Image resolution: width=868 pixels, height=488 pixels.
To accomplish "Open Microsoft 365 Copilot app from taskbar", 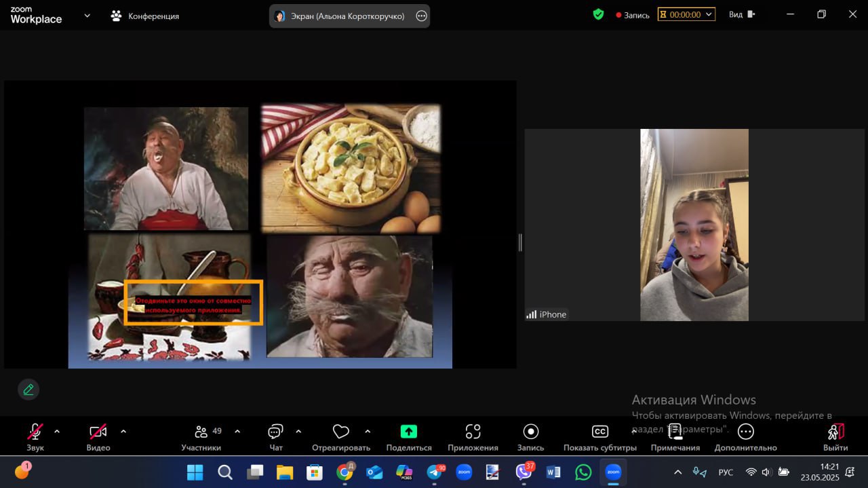I will coord(404,472).
